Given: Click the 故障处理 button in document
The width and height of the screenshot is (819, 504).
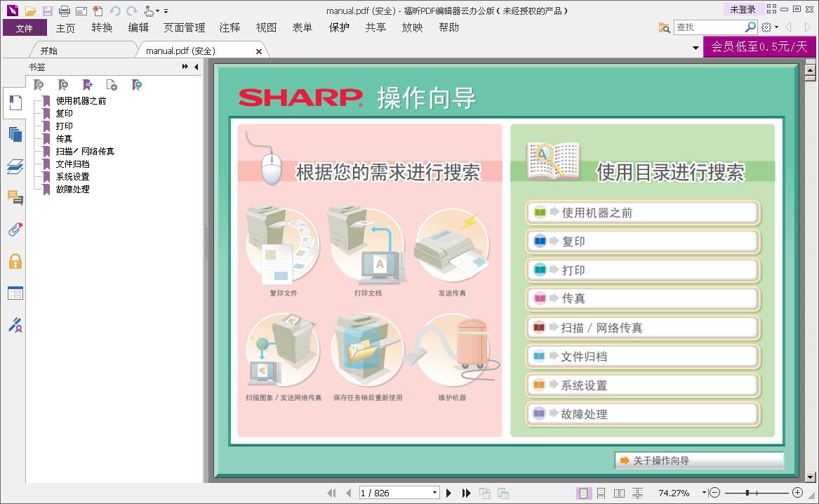Looking at the screenshot, I should (x=642, y=414).
